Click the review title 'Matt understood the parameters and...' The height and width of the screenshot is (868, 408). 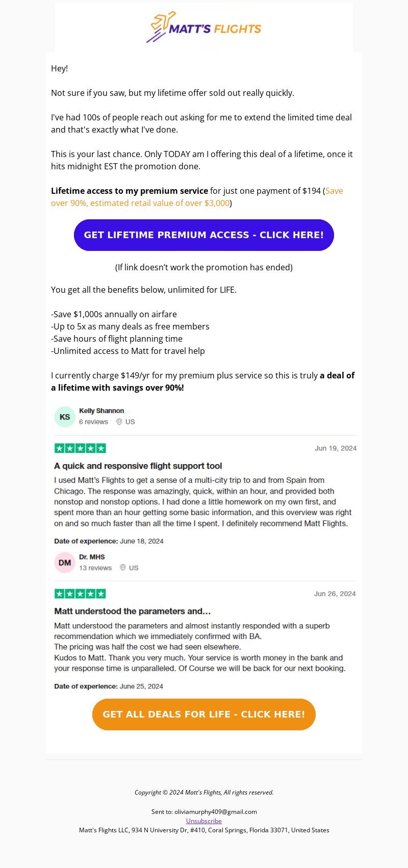tap(133, 611)
